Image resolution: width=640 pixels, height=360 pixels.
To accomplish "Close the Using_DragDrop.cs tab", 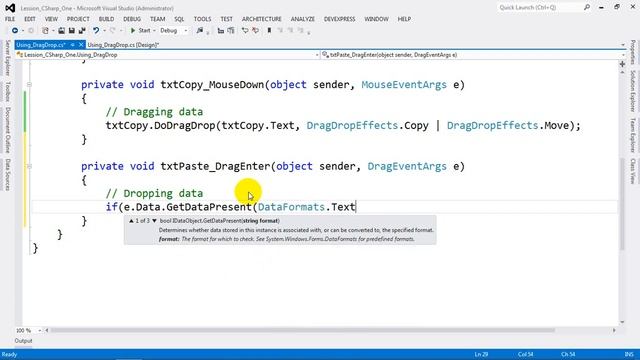I will [x=81, y=45].
